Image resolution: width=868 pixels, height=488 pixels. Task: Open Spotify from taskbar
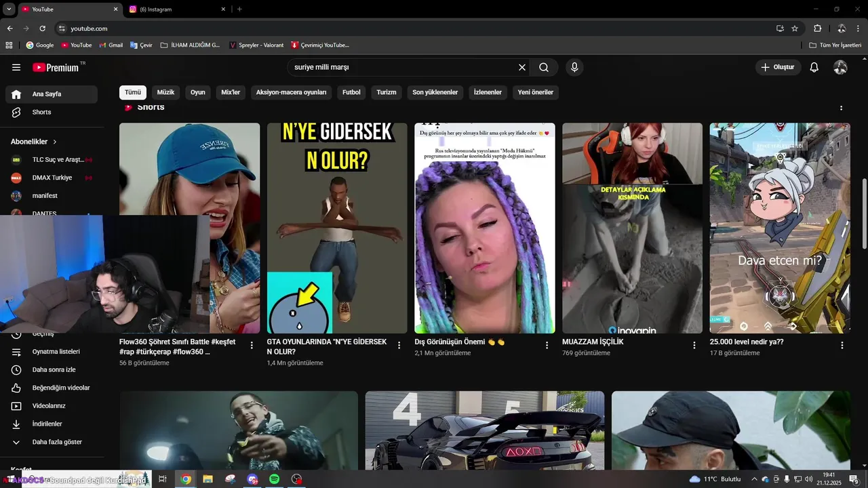coord(274,479)
